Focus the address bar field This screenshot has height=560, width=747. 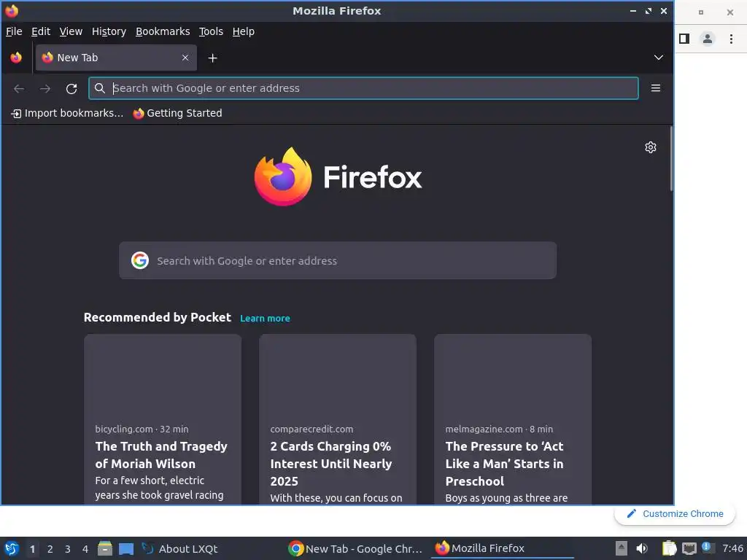tap(363, 88)
